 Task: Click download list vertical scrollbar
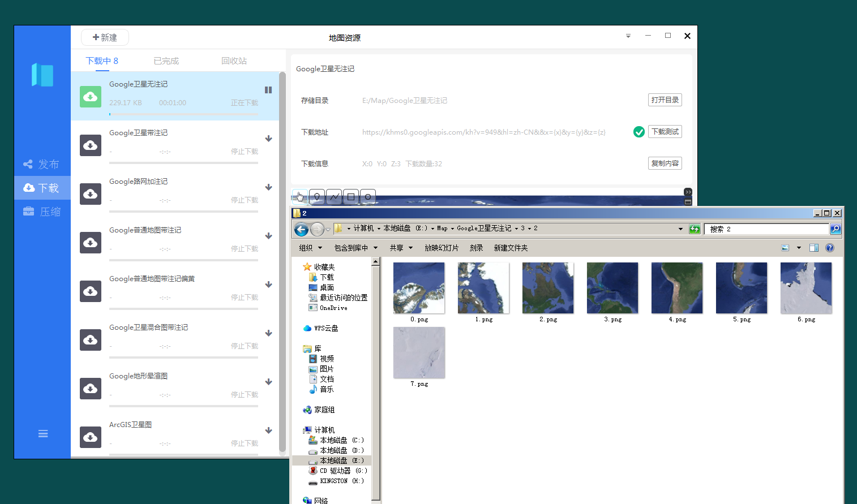[x=282, y=262]
